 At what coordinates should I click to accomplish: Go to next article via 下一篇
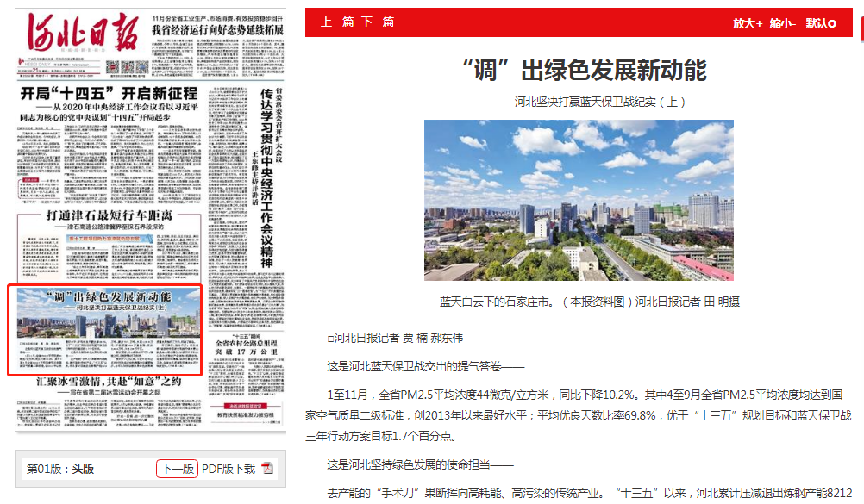[377, 22]
